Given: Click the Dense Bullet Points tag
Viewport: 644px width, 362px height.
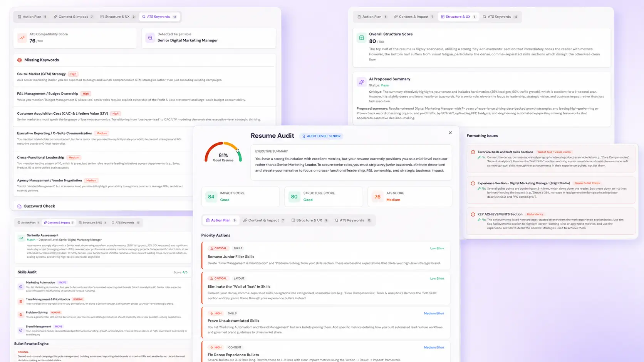Looking at the screenshot, I should 587,183.
